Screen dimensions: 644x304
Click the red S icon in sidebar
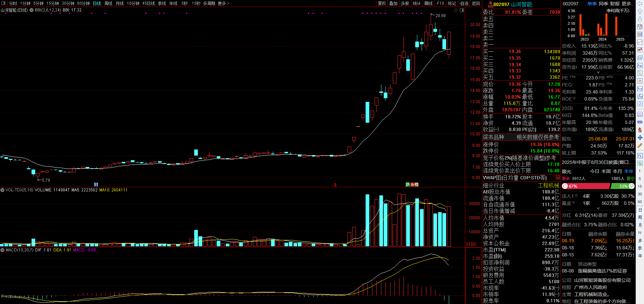click(640, 130)
